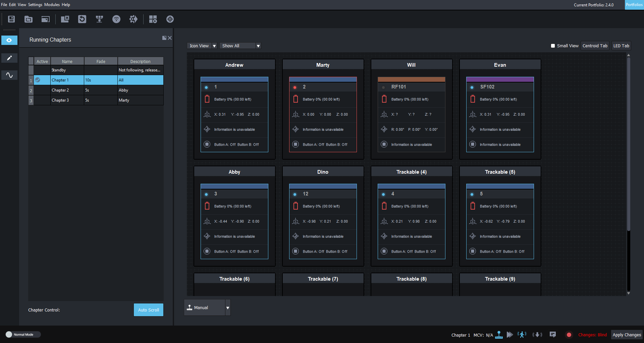Viewport: 644px width, 343px height.
Task: Enable the Small View checkbox
Action: tap(553, 46)
